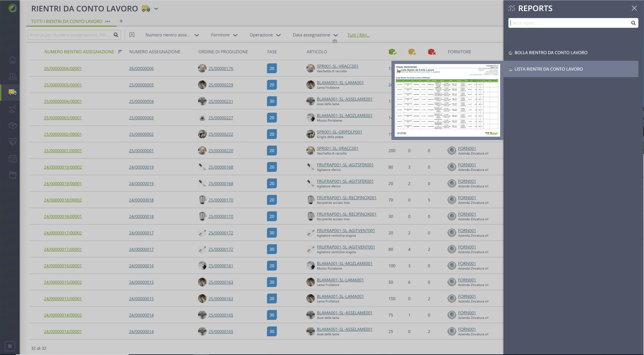Click the report preview thumbnail
Viewport: 644px width, 355px height.
(x=447, y=100)
